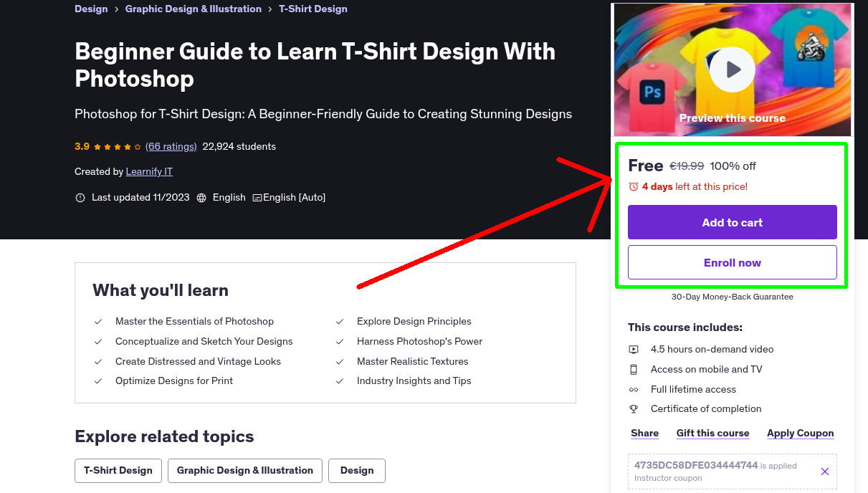
Task: Click the checkmark beside Optimize Designs for Print
Action: 98,381
